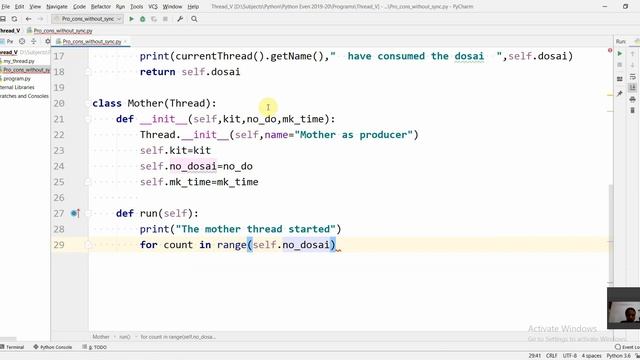Click the up stack trace arrow in Run panel
640x360 pixels.
pyautogui.click(x=633, y=53)
